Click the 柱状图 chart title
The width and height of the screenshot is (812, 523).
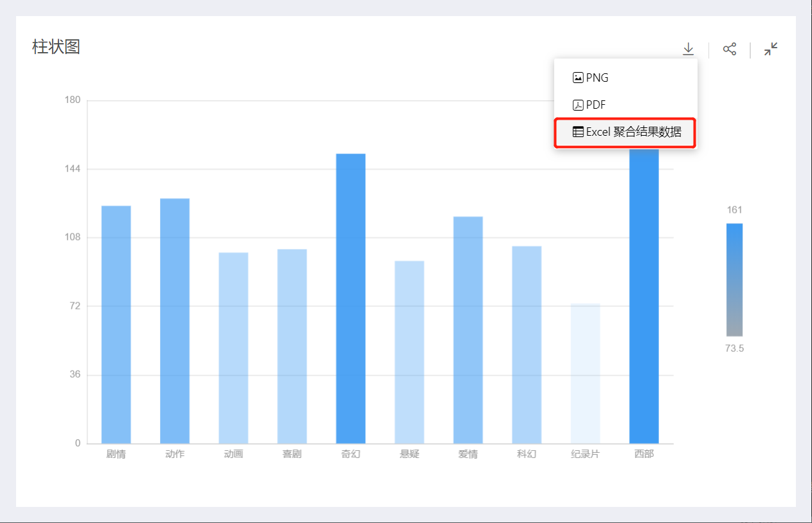56,46
